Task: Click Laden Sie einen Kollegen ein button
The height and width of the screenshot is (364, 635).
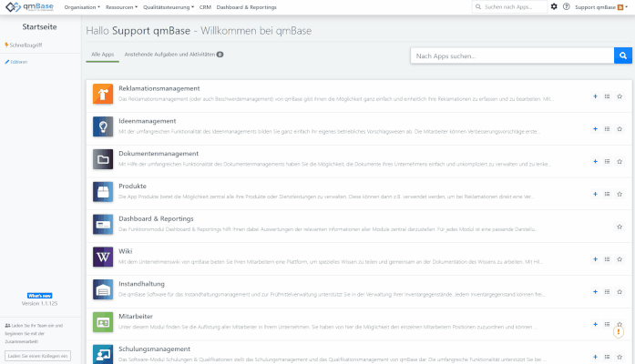Action: point(37,356)
